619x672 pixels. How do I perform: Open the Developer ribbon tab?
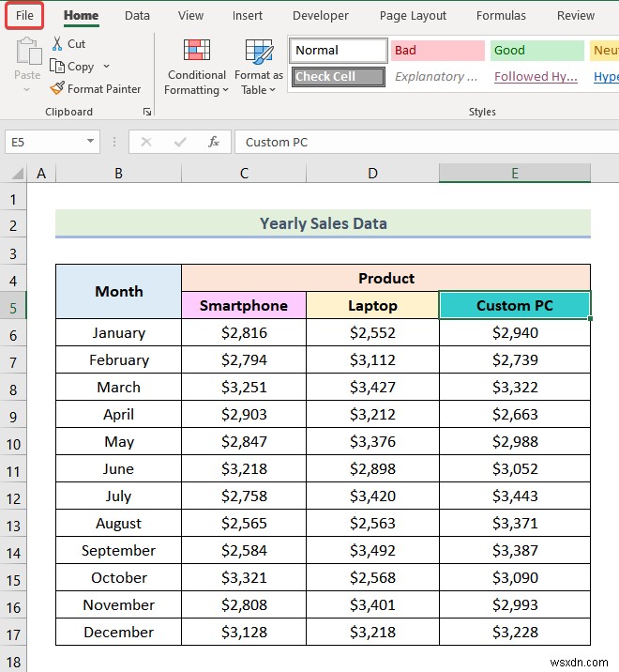tap(321, 16)
